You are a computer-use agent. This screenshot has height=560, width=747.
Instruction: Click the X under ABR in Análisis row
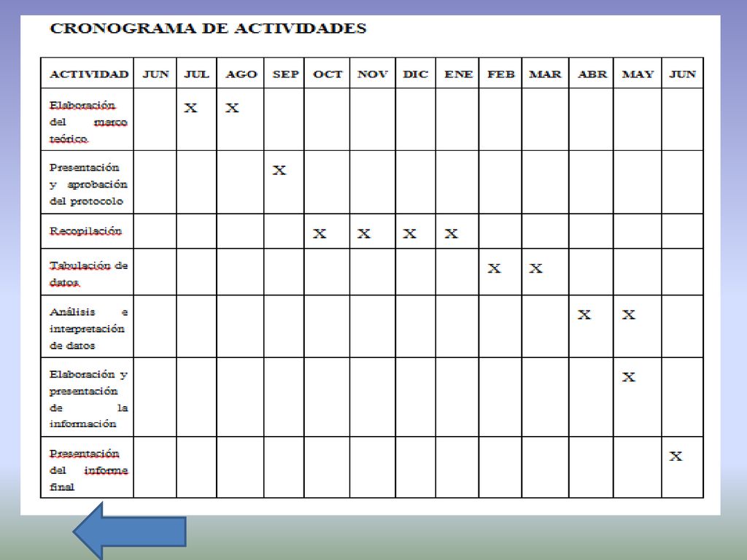pos(584,315)
